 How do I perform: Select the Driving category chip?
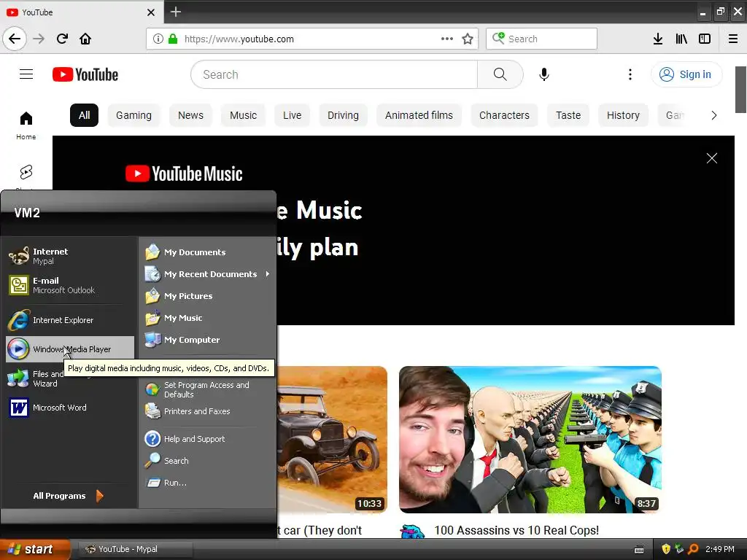pos(343,115)
